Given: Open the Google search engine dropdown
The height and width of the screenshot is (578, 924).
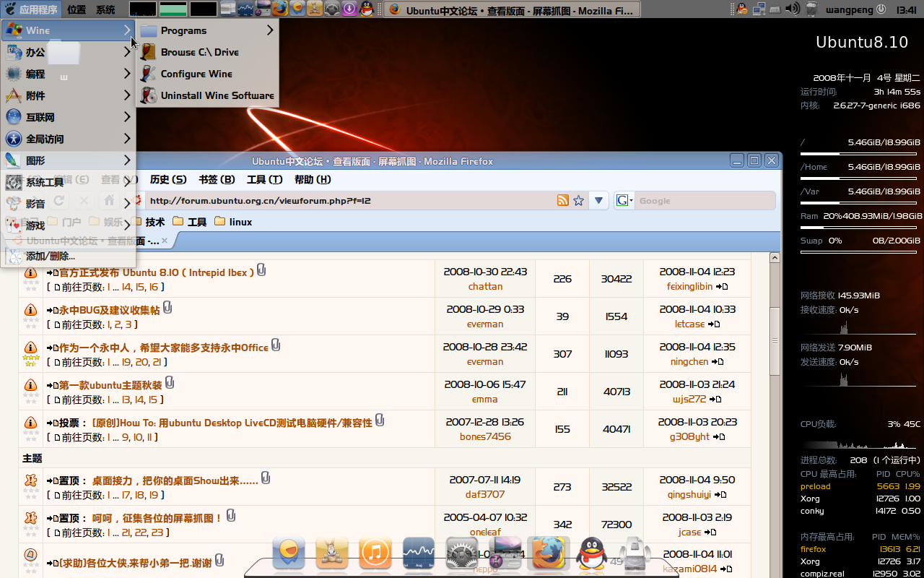Looking at the screenshot, I should point(624,201).
